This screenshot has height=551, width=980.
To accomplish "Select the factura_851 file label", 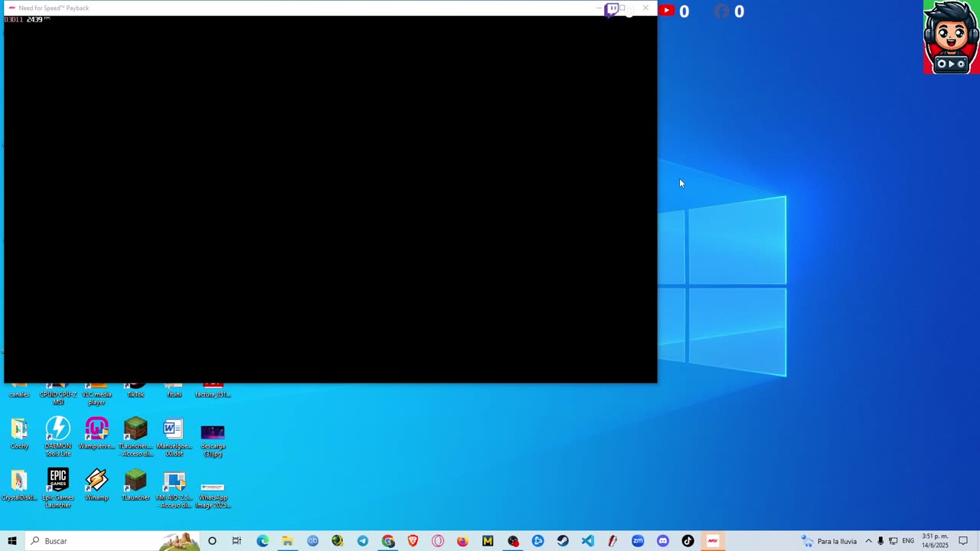I will click(x=213, y=395).
